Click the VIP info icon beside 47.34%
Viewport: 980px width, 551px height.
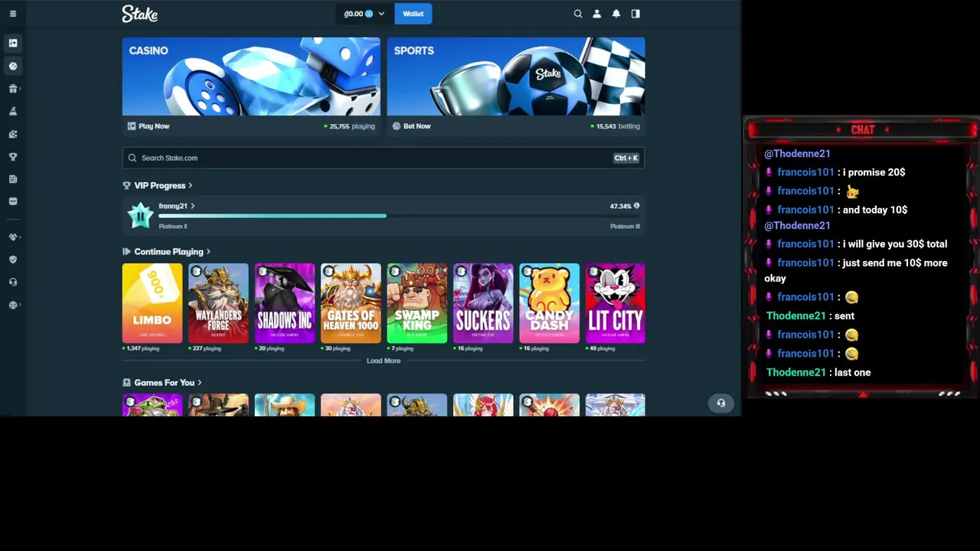[x=636, y=206]
